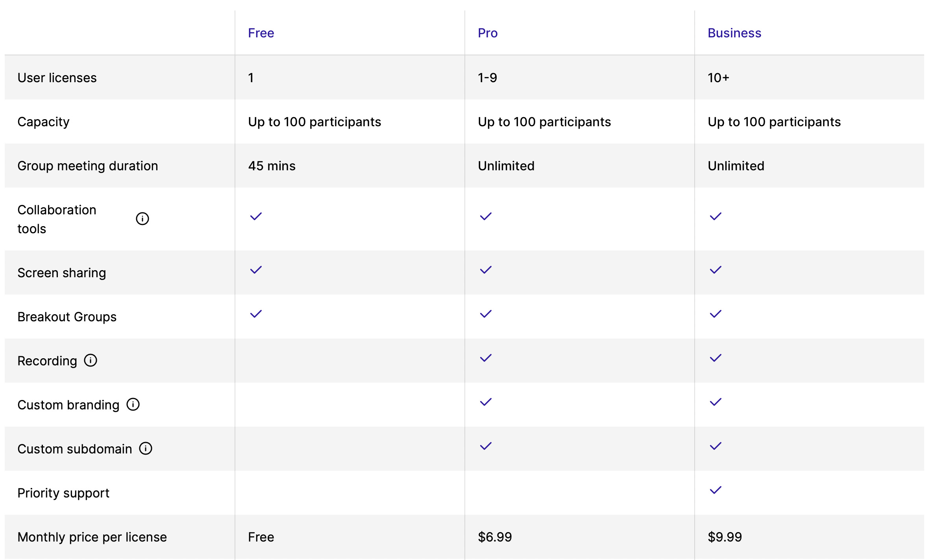Click the Free checkmark for Breakout Groups
This screenshot has height=560, width=932.
point(256,314)
